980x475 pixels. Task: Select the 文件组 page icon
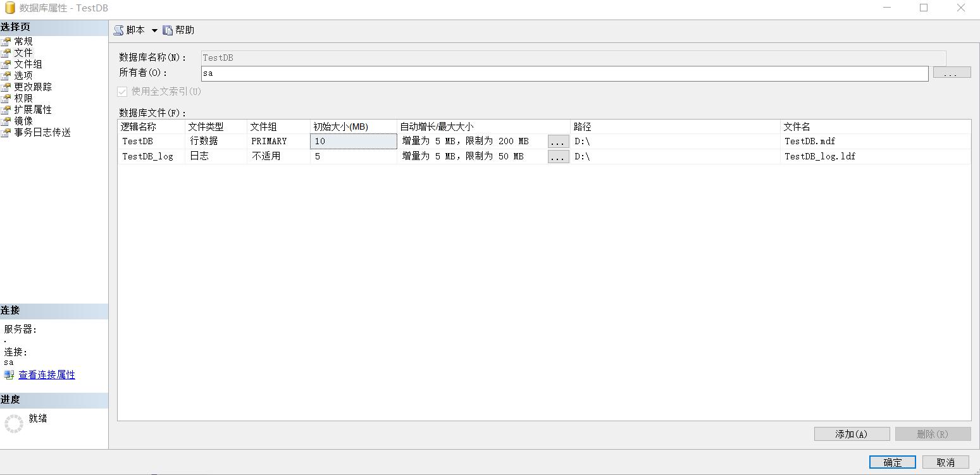(x=27, y=63)
